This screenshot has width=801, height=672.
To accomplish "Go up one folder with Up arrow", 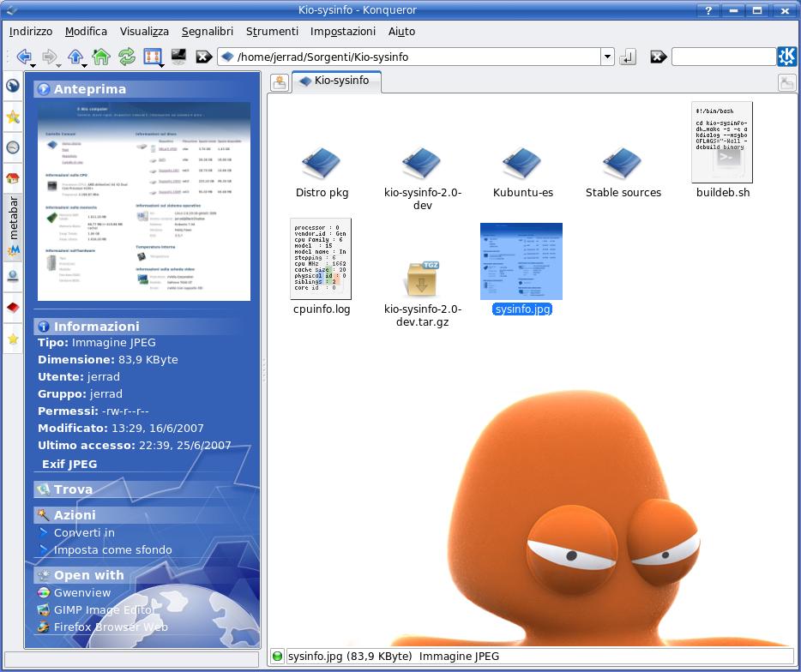I will [75, 57].
